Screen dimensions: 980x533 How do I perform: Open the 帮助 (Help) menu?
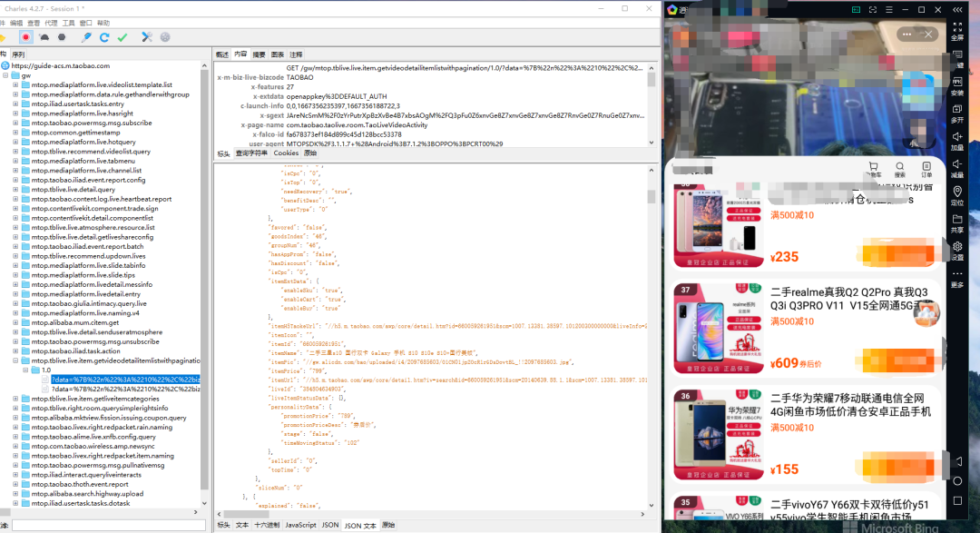[103, 23]
